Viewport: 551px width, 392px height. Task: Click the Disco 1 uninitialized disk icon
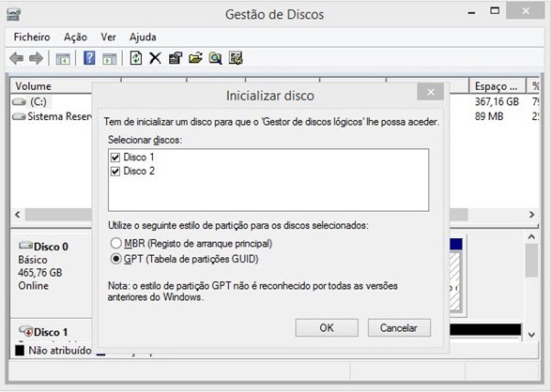[x=25, y=331]
